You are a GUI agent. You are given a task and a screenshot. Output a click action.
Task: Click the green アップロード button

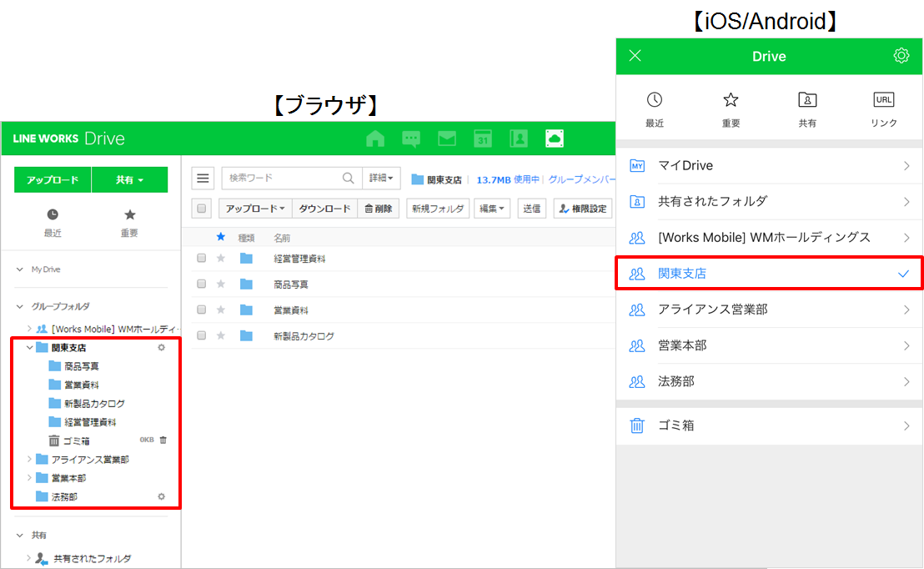53,179
